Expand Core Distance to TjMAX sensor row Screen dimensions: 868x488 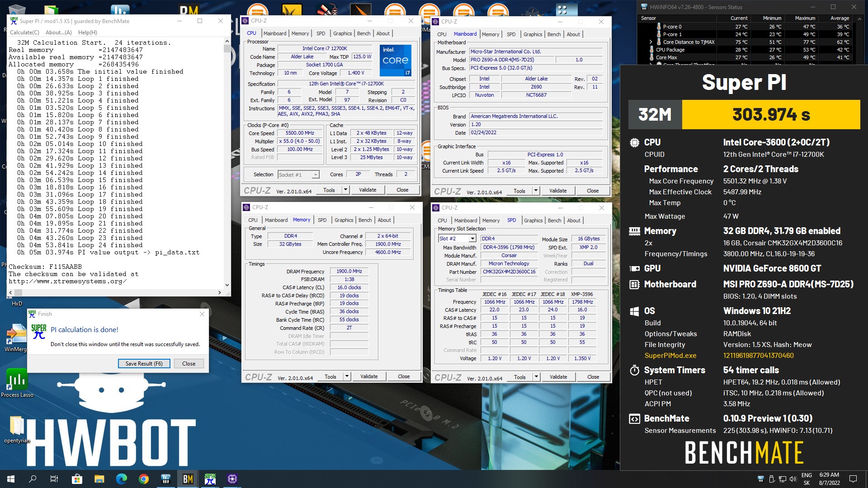point(651,42)
